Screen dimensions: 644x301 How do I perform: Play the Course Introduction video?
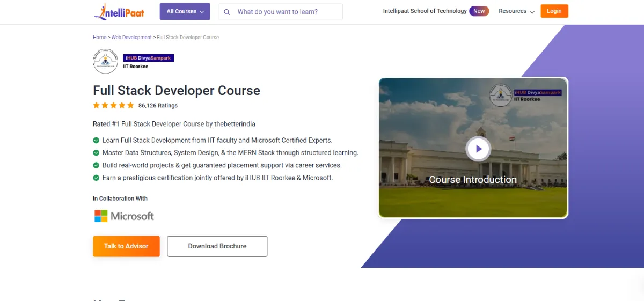pos(478,149)
